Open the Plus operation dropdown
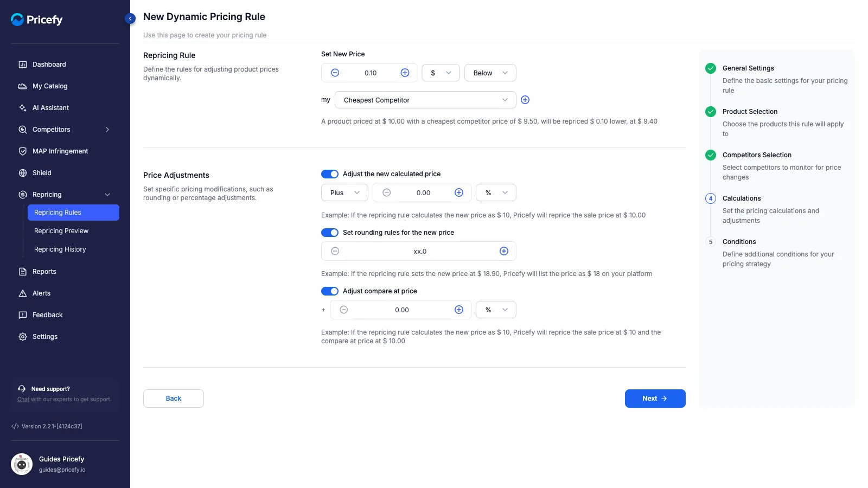 click(x=344, y=192)
